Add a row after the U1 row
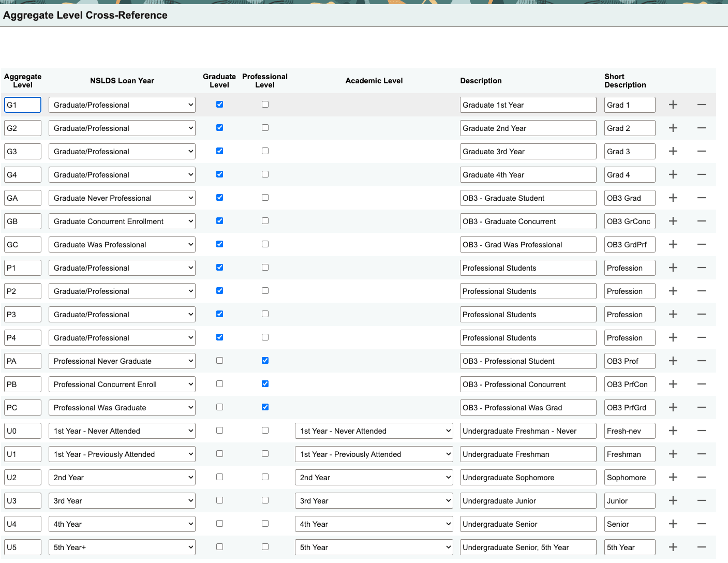 click(x=673, y=454)
